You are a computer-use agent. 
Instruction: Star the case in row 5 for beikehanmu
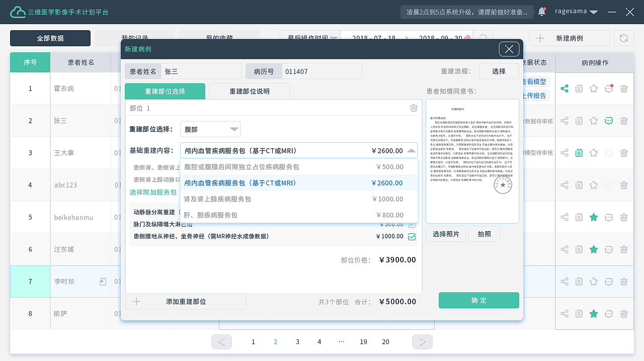click(594, 217)
